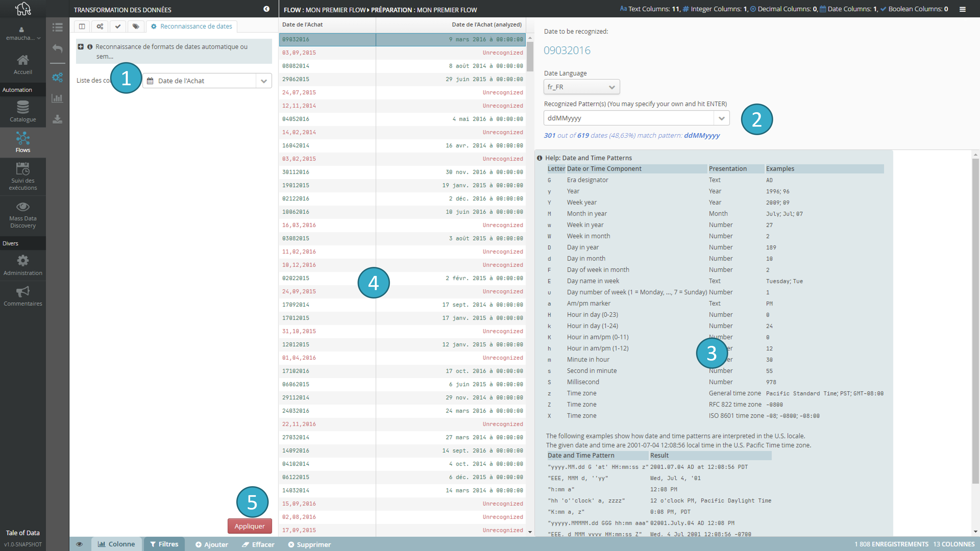The height and width of the screenshot is (551, 980).
Task: Select the Reconnaissance de dates tab
Action: [192, 26]
